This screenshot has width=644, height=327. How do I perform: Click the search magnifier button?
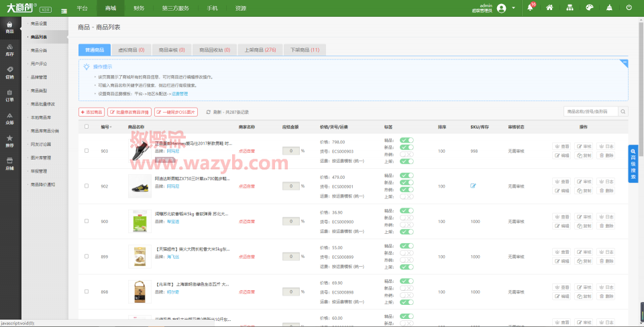coord(623,111)
